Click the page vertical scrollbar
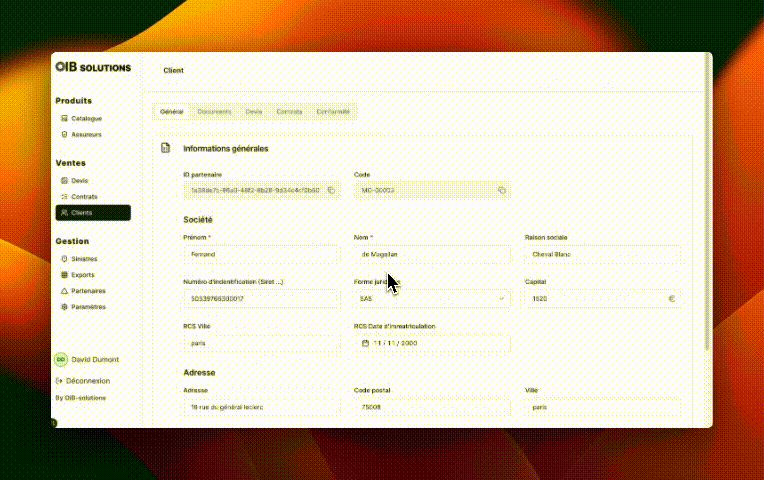764x480 pixels. (x=709, y=200)
